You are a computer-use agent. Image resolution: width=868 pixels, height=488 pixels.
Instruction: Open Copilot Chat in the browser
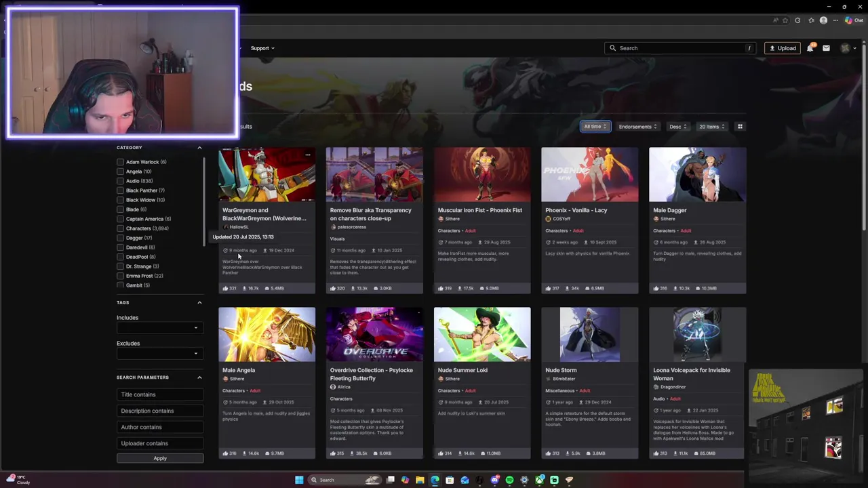coord(853,20)
